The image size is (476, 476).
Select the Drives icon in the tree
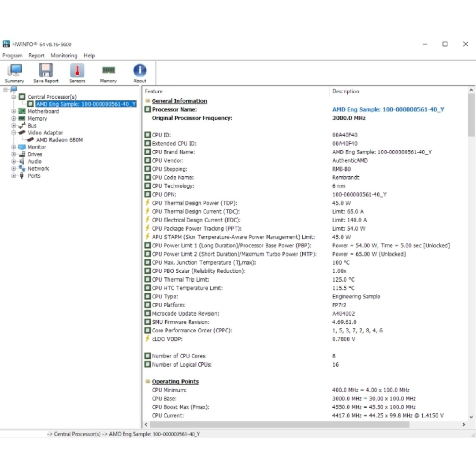(22, 154)
